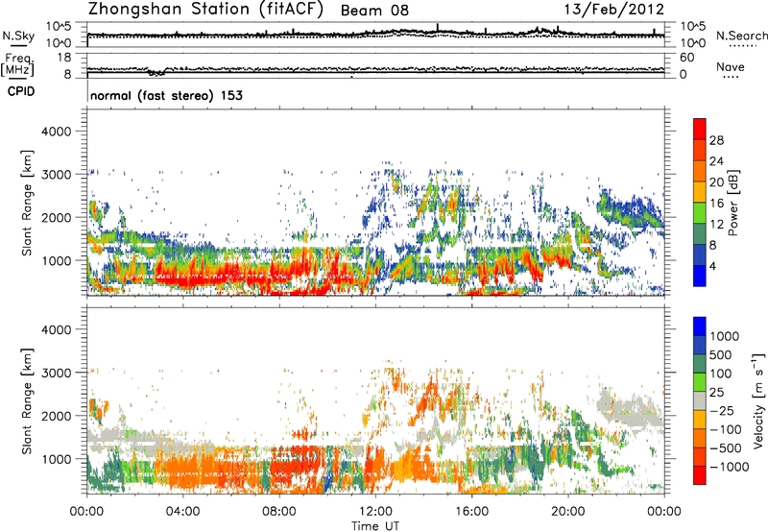Click the '16:00' time tick label
The height and width of the screenshot is (532, 768).
point(471,512)
